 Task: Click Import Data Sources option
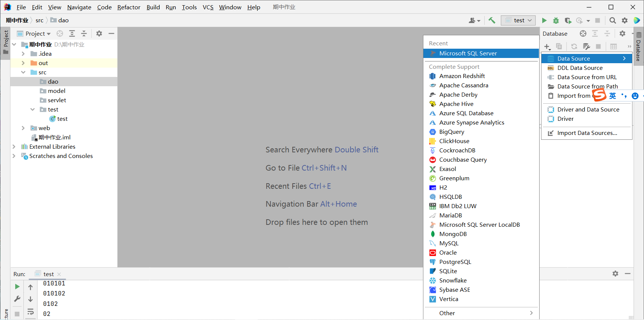587,133
